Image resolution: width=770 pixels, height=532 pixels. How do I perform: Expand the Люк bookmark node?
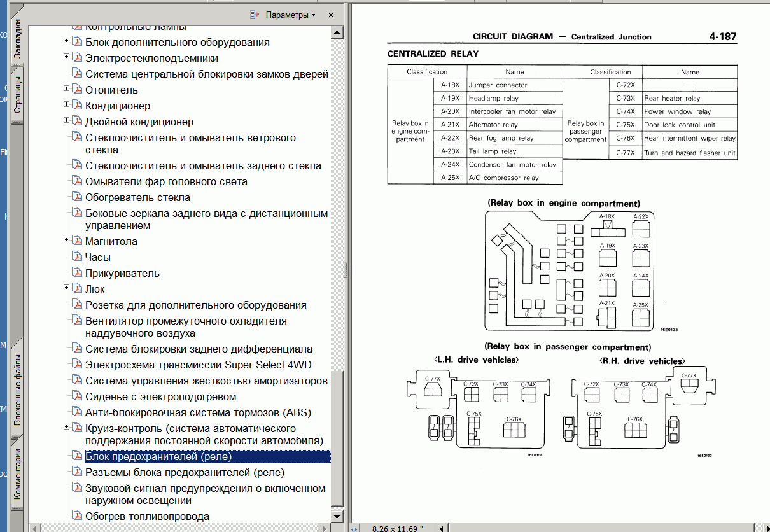(x=67, y=288)
